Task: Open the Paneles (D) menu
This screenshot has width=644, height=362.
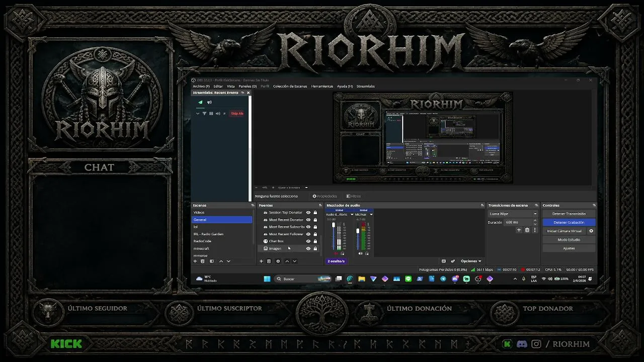Action: 248,86
